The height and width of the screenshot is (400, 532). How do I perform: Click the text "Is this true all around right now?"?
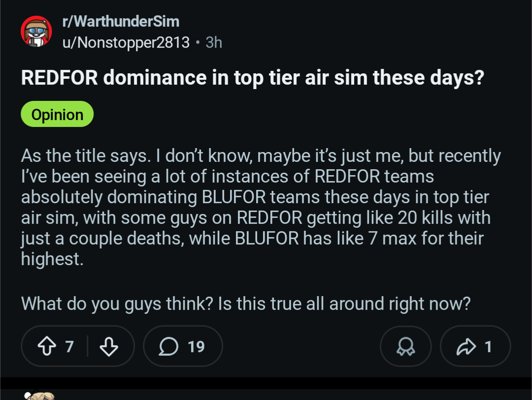click(345, 303)
